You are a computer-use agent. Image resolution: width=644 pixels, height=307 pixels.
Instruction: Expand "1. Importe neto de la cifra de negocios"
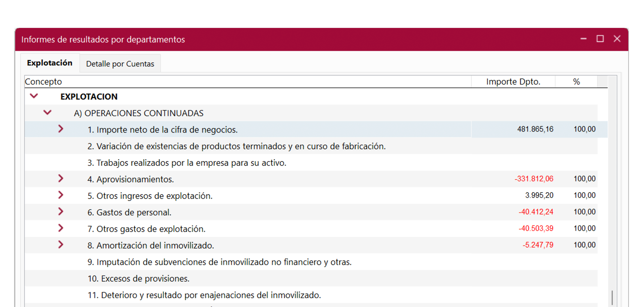[x=61, y=129]
